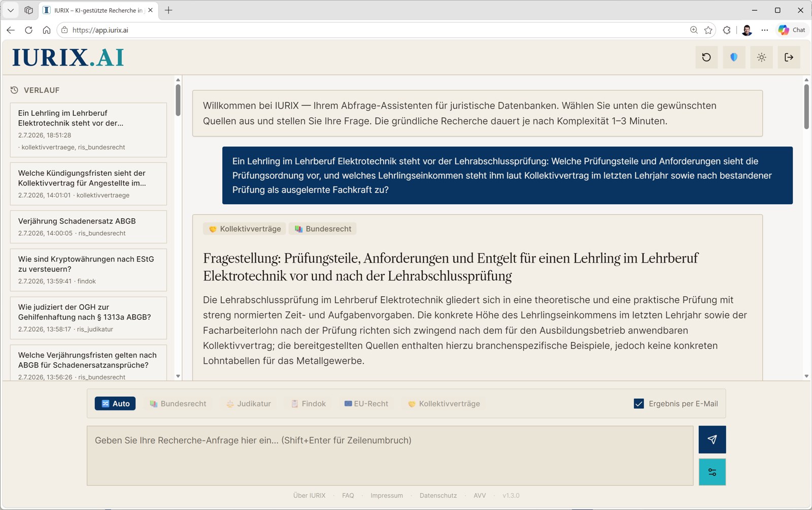The height and width of the screenshot is (510, 812).
Task: Click the zoom magnifier in address bar
Action: click(694, 30)
